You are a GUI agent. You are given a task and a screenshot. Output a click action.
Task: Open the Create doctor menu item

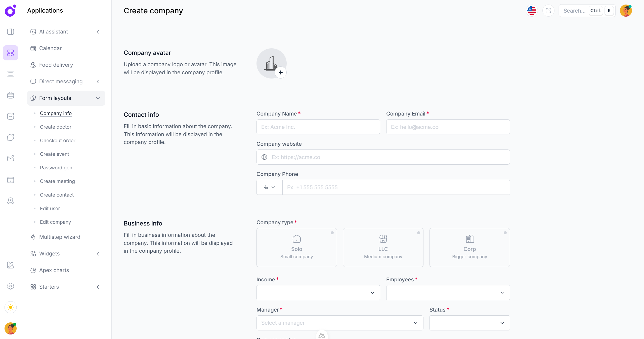(56, 127)
